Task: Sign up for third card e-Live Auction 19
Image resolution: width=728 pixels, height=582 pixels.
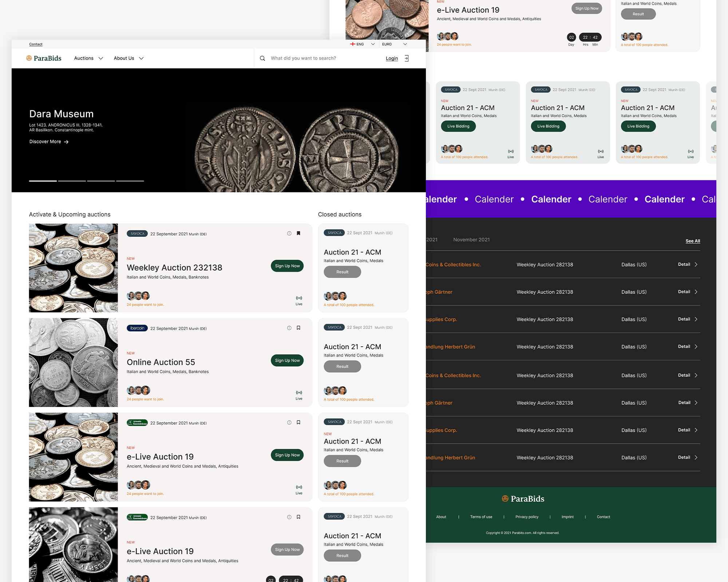Action: (x=287, y=455)
